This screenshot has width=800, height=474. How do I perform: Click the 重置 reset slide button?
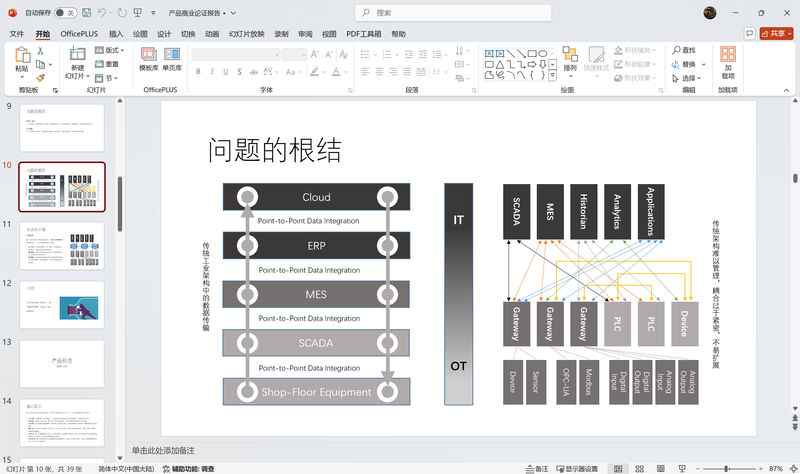(x=107, y=64)
